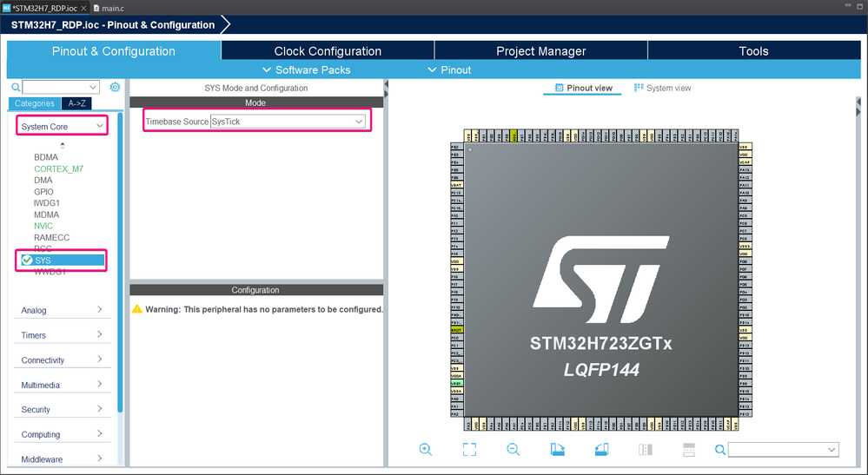Click the Pinout view chip icon
Screen dimensions: 868x475
[x=559, y=88]
